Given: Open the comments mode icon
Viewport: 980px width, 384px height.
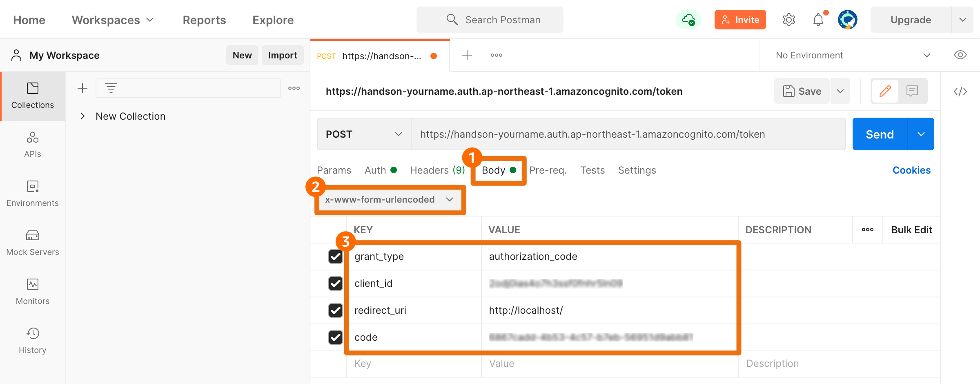Looking at the screenshot, I should coord(912,91).
